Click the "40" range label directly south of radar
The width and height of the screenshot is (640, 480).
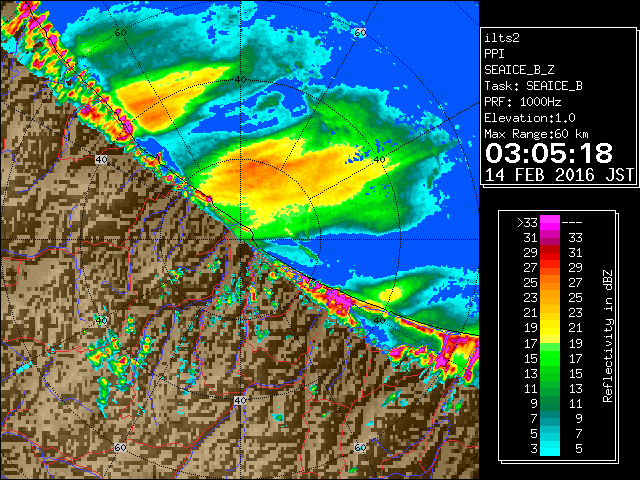pos(240,400)
